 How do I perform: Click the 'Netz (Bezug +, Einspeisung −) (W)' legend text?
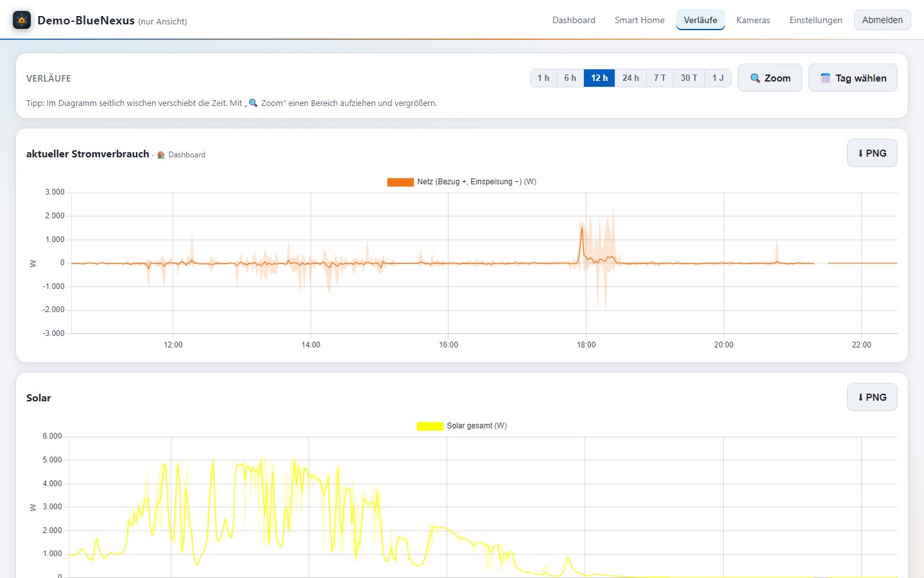[x=477, y=182]
